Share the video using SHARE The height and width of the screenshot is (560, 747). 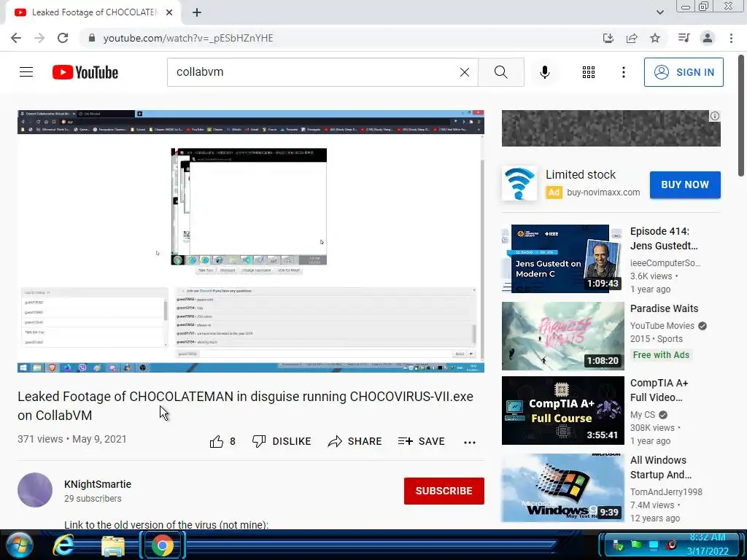[x=355, y=441]
